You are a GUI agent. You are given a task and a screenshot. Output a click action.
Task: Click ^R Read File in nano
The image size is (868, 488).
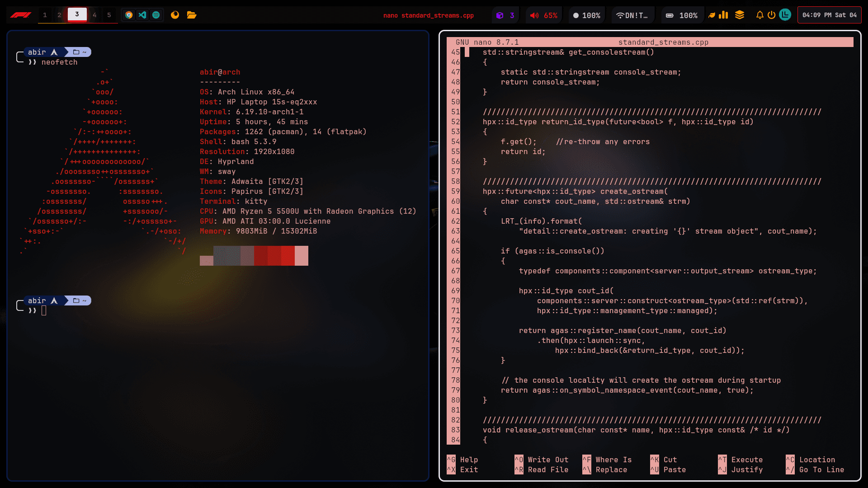(x=542, y=469)
